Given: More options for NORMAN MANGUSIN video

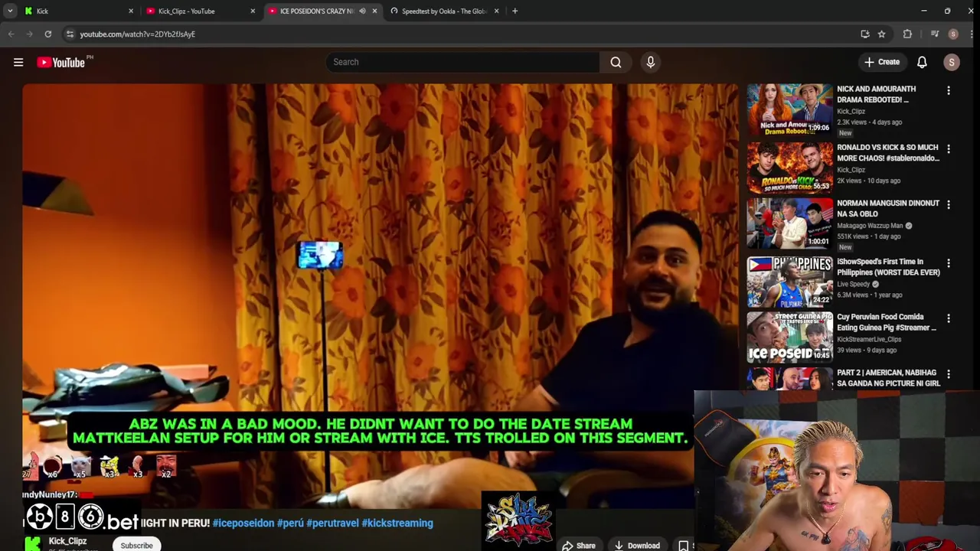Looking at the screenshot, I should (x=948, y=205).
